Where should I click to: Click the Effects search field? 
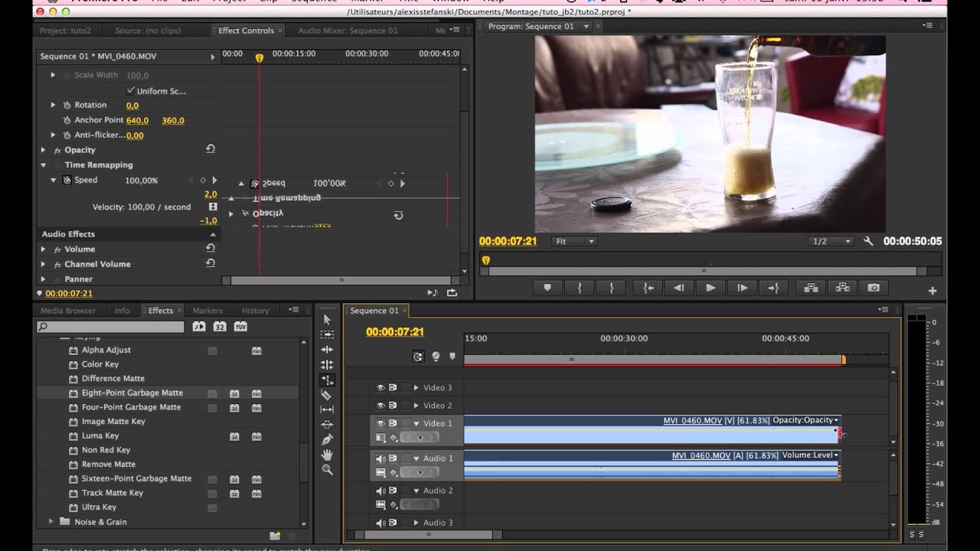pos(111,327)
